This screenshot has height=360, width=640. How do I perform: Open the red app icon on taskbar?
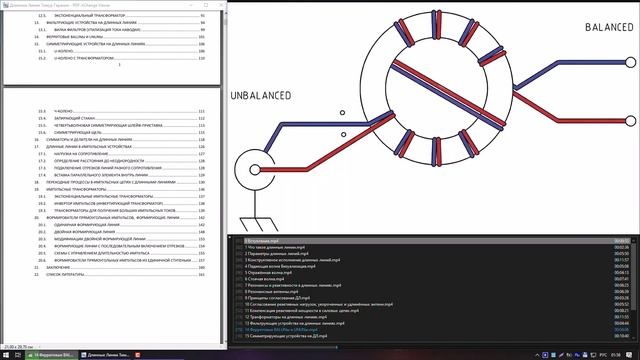point(138,355)
